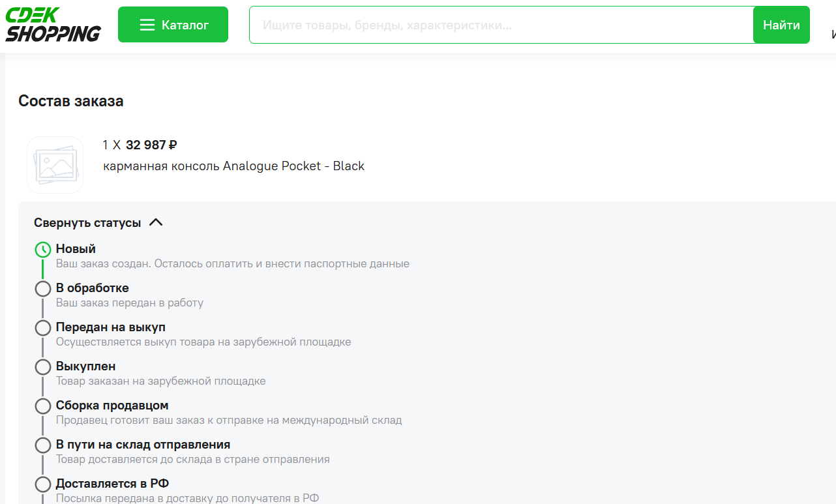Viewport: 836px width, 504px height.
Task: Select the Новый status title
Action: click(x=76, y=248)
